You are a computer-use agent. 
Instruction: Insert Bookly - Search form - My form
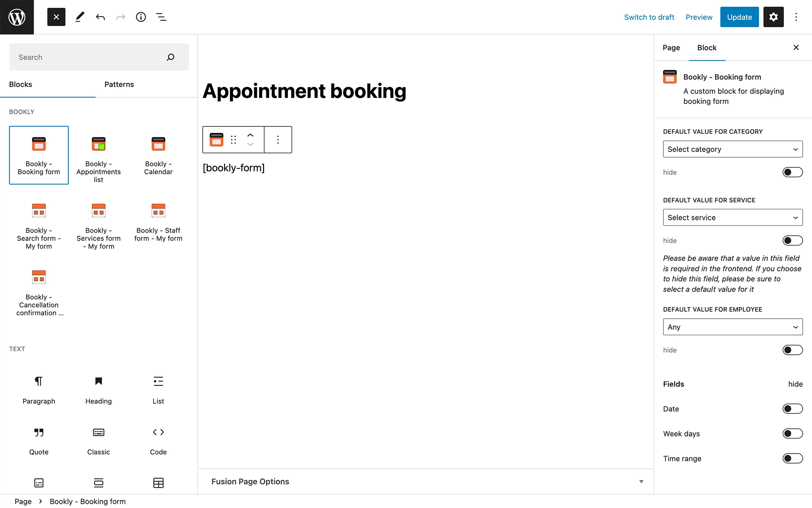pyautogui.click(x=39, y=226)
